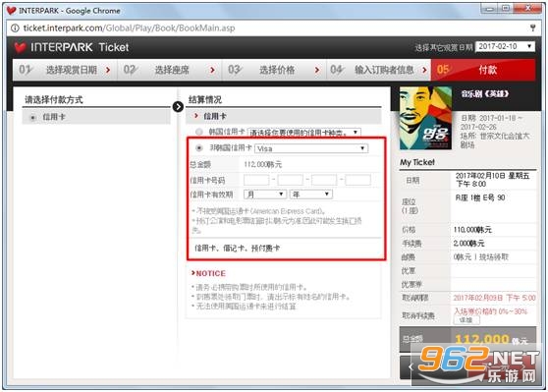
Task: Click the fourth credit card number field
Action: click(357, 180)
